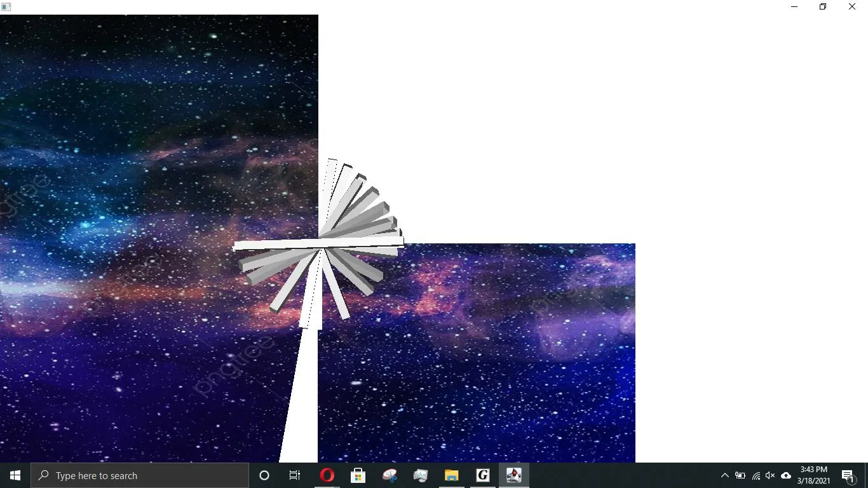
Task: Open the Action Center notifications icon
Action: point(848,475)
